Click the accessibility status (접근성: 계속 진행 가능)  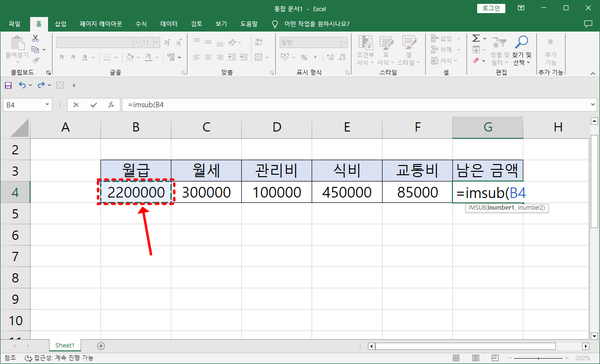59,358
